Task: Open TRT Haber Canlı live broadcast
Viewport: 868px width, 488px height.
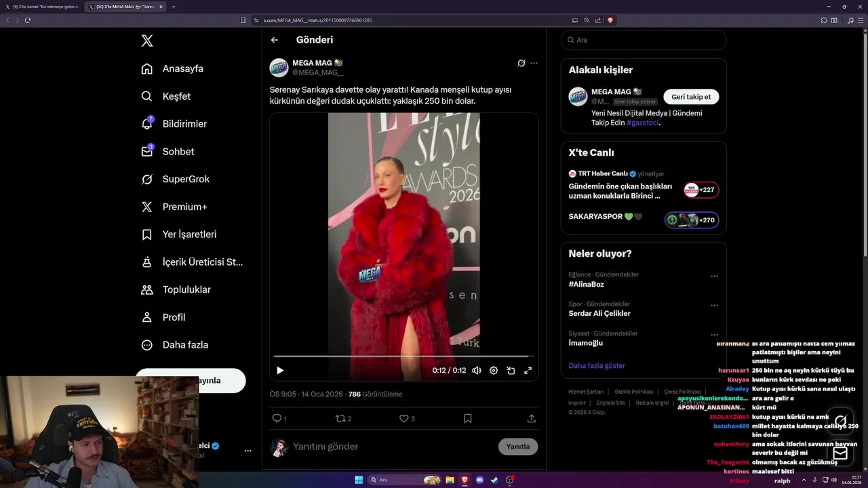Action: click(x=644, y=184)
